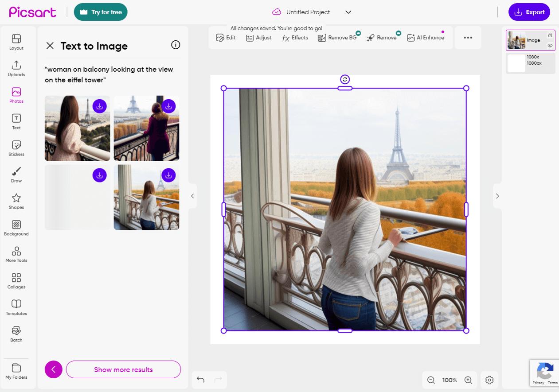Viewport: 559px width, 392px height.
Task: Toggle visibility of the Image layer
Action: coord(550,46)
